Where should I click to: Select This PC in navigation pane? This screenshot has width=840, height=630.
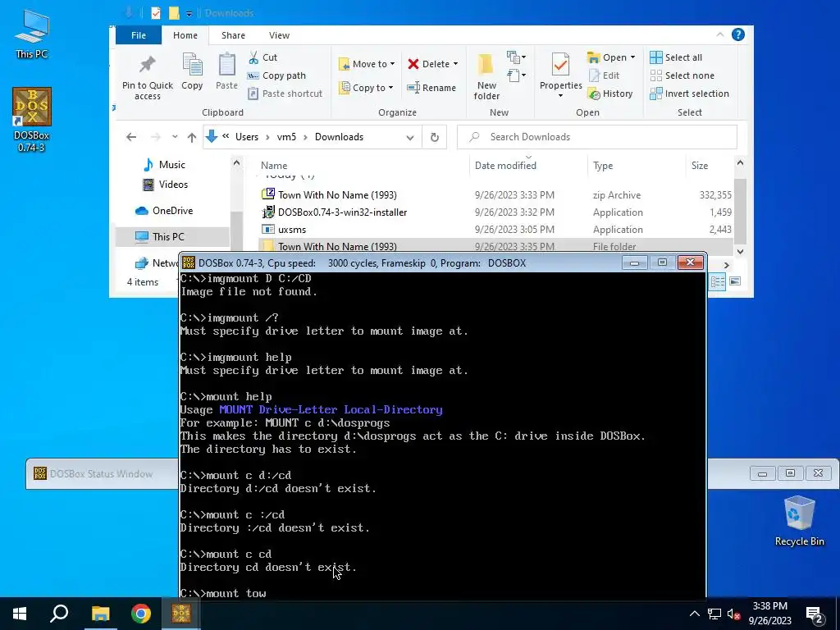point(172,237)
